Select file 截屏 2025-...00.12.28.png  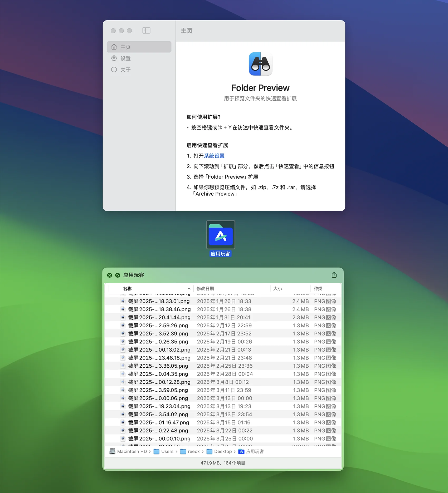pos(223,382)
